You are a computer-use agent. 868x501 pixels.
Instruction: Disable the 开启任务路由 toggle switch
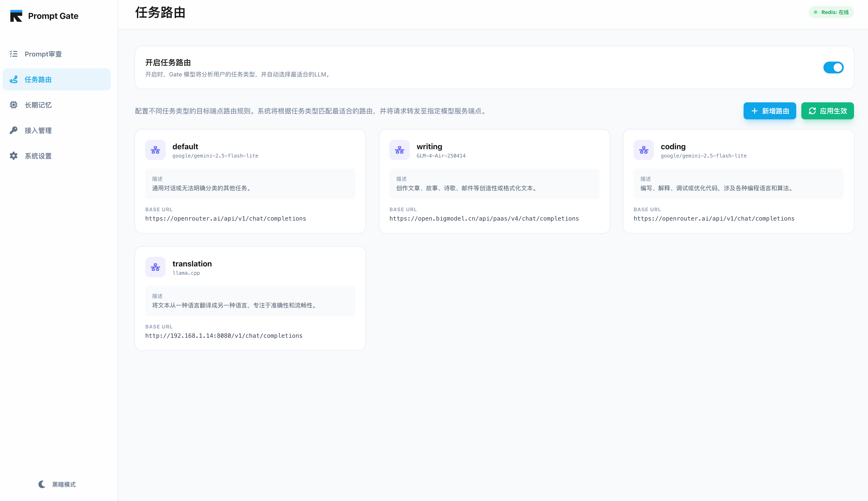pyautogui.click(x=833, y=68)
